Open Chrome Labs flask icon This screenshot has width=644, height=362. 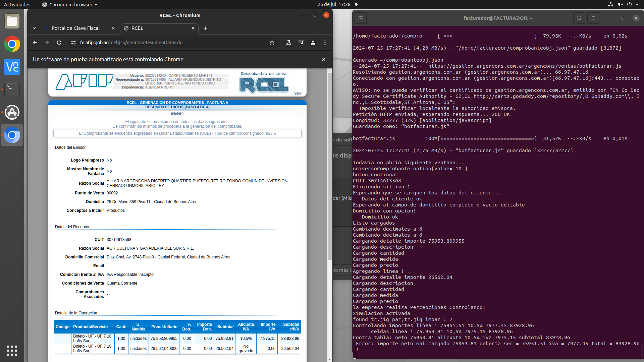coord(288,43)
